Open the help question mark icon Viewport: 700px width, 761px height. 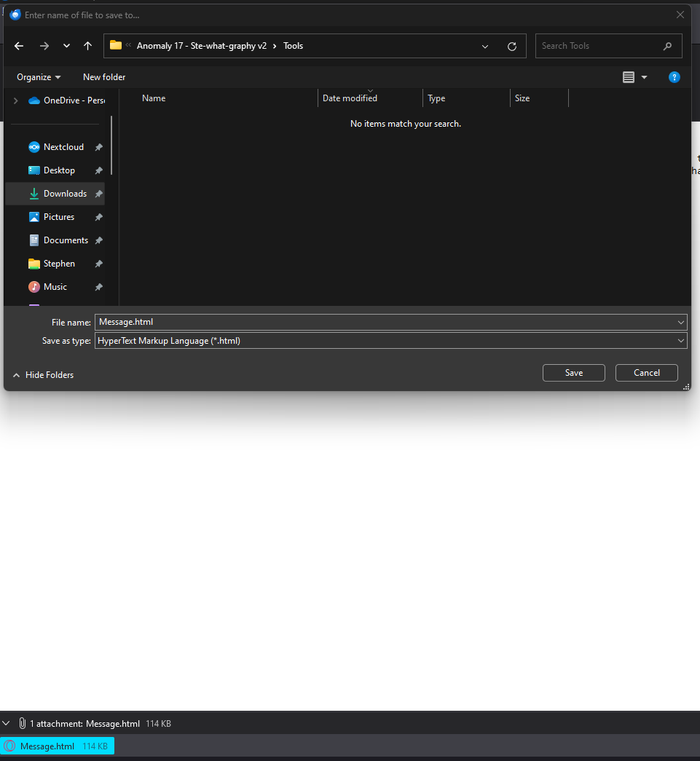pyautogui.click(x=675, y=77)
